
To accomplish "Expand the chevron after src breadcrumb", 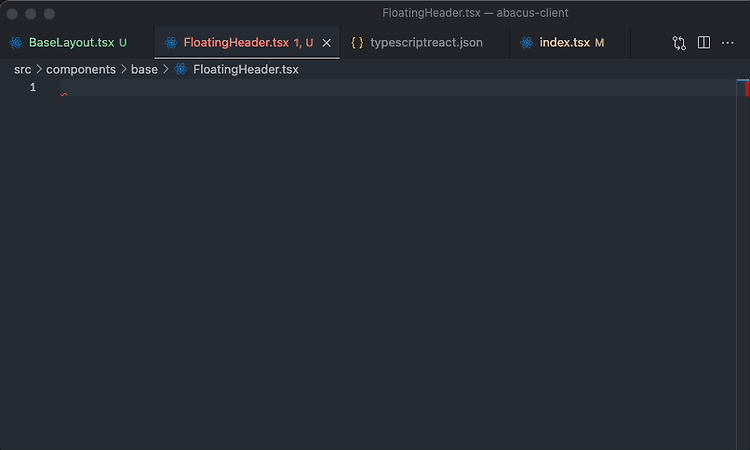I will point(39,69).
